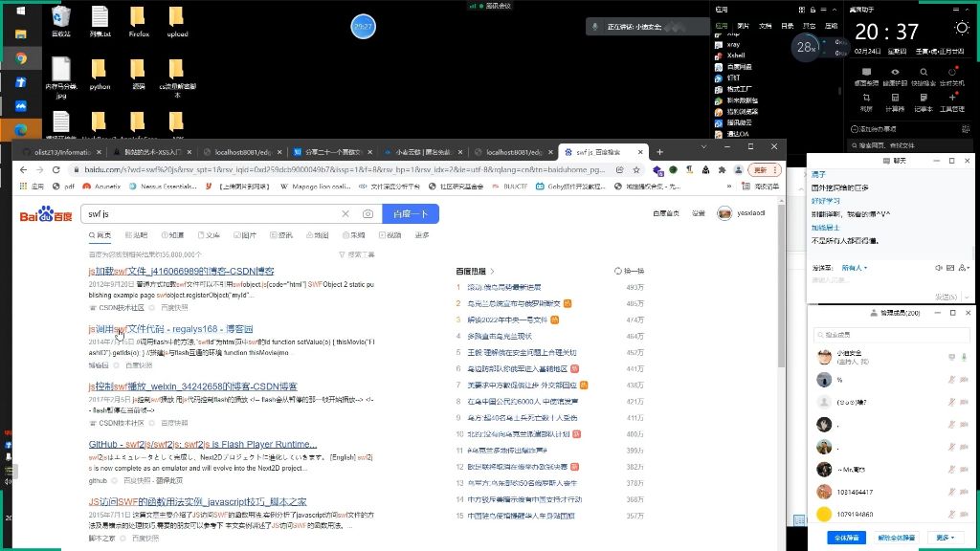Open the js加载swf文件 CSDN result link

coord(181,271)
